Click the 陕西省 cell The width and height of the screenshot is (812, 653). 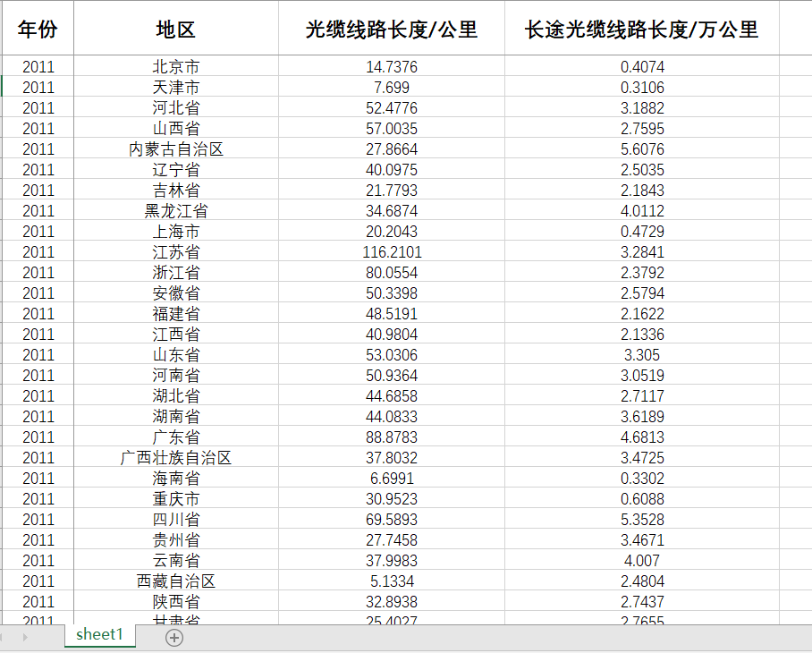tap(176, 602)
